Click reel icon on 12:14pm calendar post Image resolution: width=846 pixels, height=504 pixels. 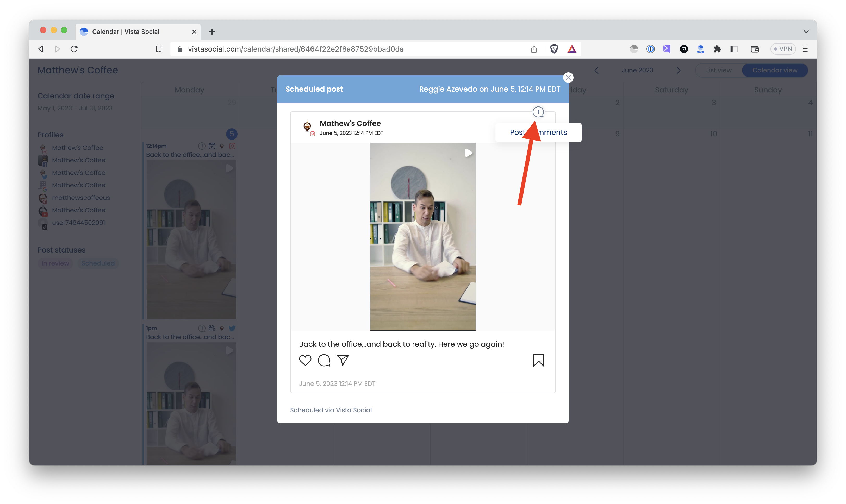pos(212,146)
